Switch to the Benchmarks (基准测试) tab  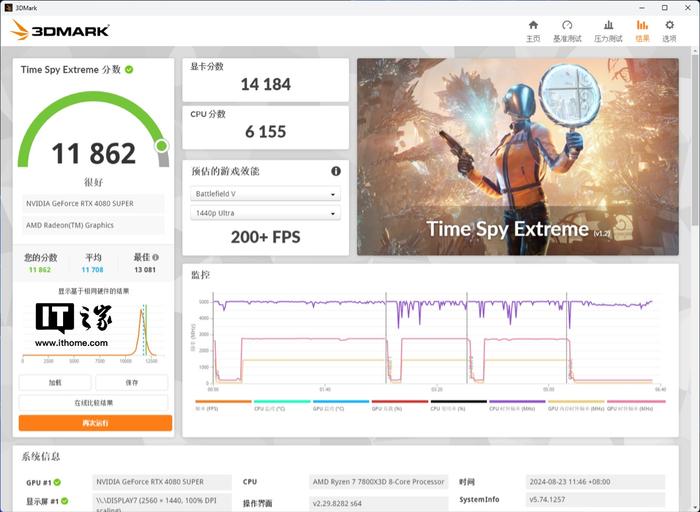click(567, 31)
